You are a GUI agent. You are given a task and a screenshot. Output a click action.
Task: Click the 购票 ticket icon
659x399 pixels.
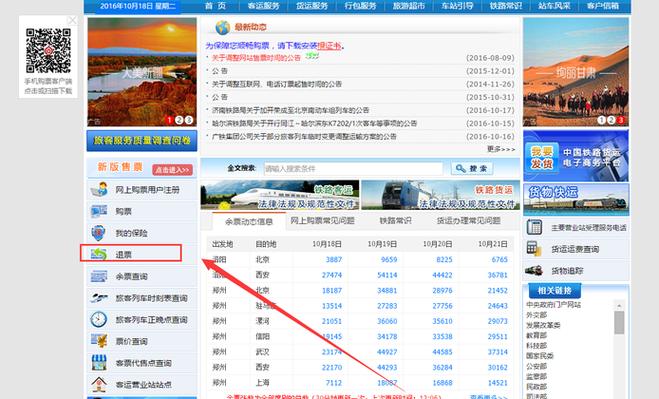tap(99, 211)
